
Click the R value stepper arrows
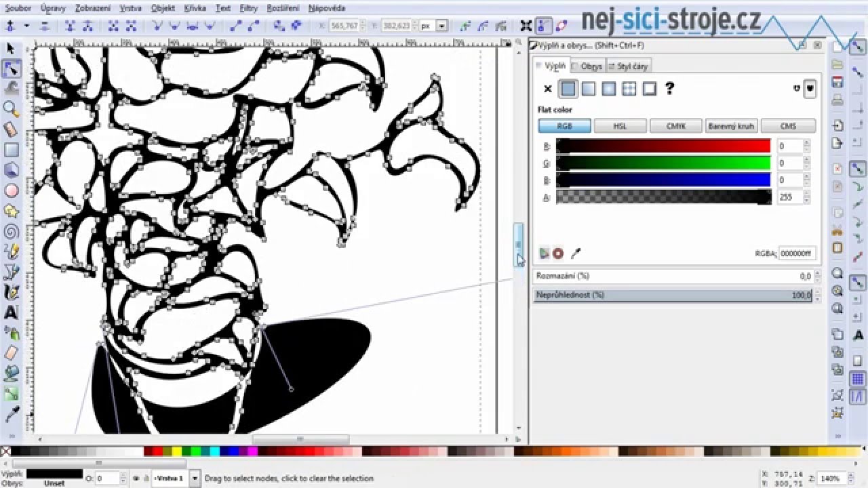coord(807,146)
